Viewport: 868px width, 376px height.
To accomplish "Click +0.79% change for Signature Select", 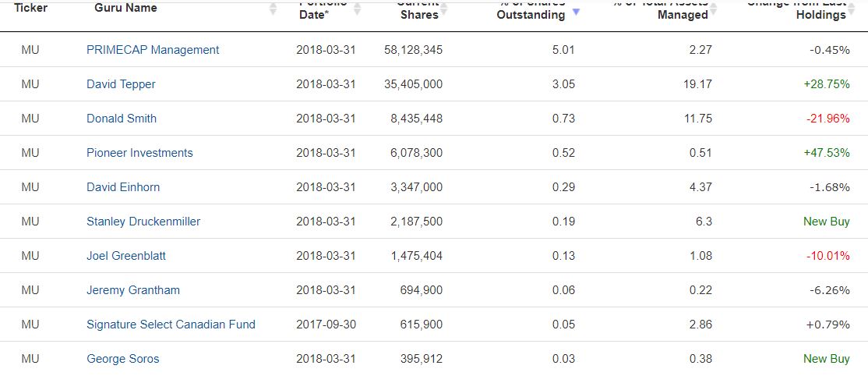I will (x=828, y=325).
